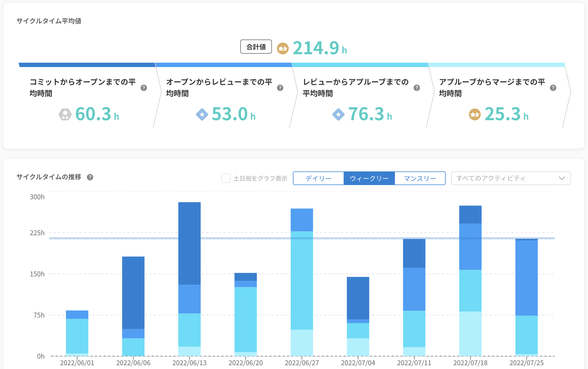Click the help icon for open-to-review average time
This screenshot has height=369, width=588.
(280, 88)
